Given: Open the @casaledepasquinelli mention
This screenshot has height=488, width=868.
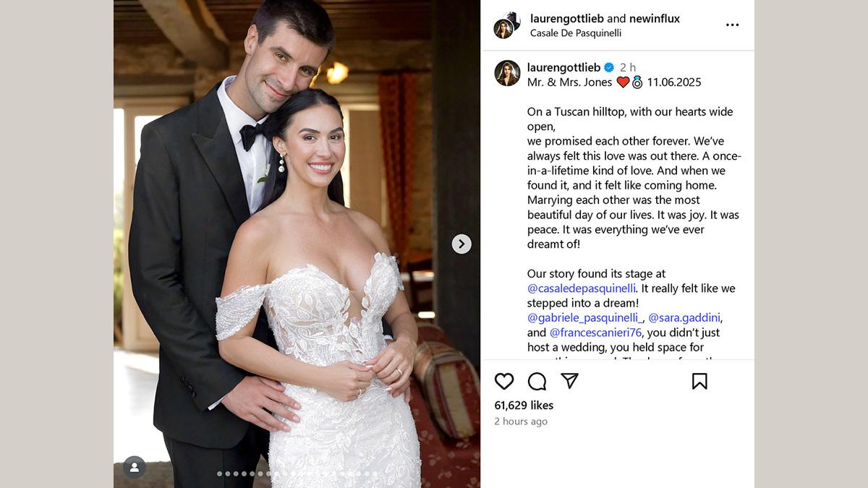Looking at the screenshot, I should coord(582,288).
